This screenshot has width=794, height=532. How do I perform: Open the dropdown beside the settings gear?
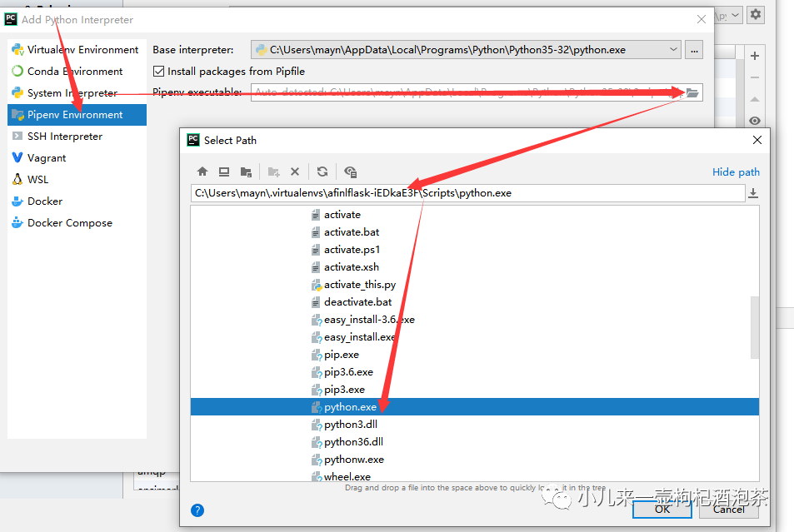(x=735, y=15)
